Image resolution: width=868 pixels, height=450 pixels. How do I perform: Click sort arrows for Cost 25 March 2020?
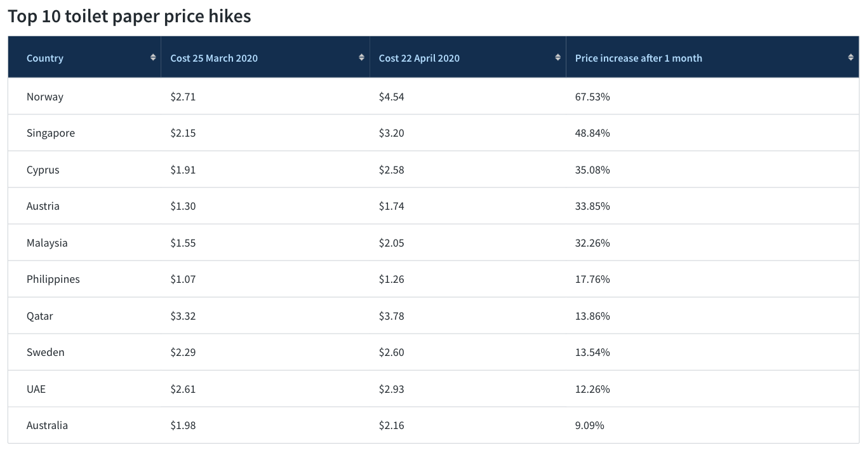(x=361, y=57)
